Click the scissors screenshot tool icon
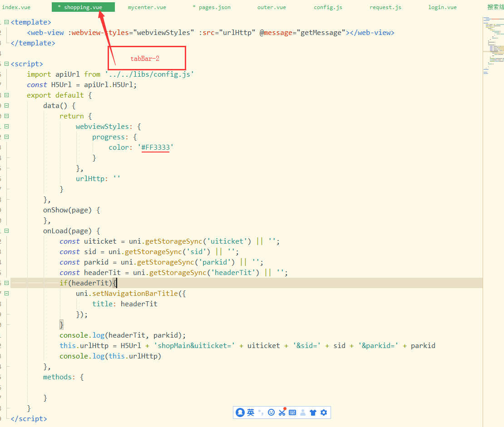 point(282,412)
